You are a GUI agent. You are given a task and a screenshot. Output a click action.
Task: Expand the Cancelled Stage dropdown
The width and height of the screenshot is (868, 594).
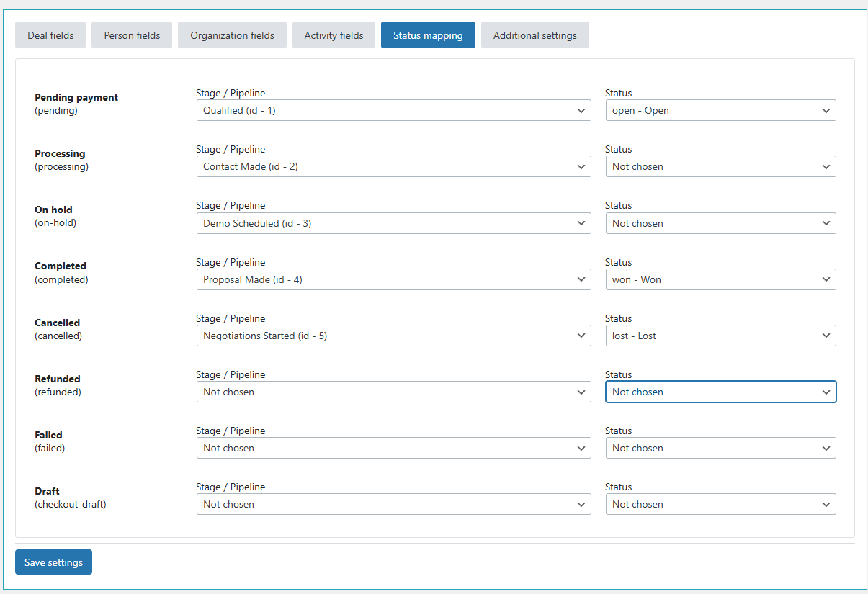pyautogui.click(x=393, y=336)
